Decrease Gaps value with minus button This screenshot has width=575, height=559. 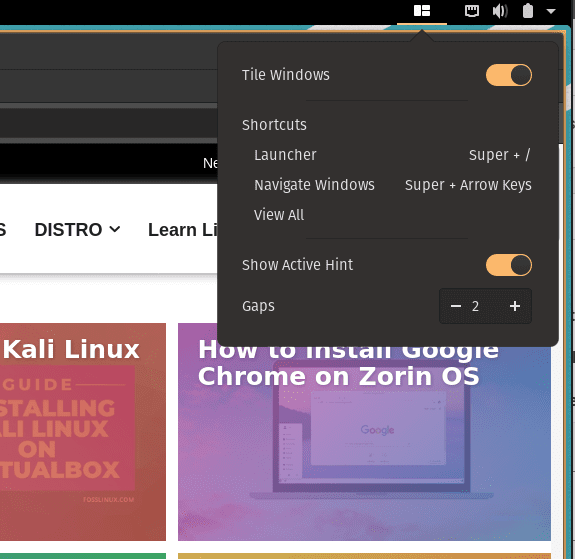(456, 306)
